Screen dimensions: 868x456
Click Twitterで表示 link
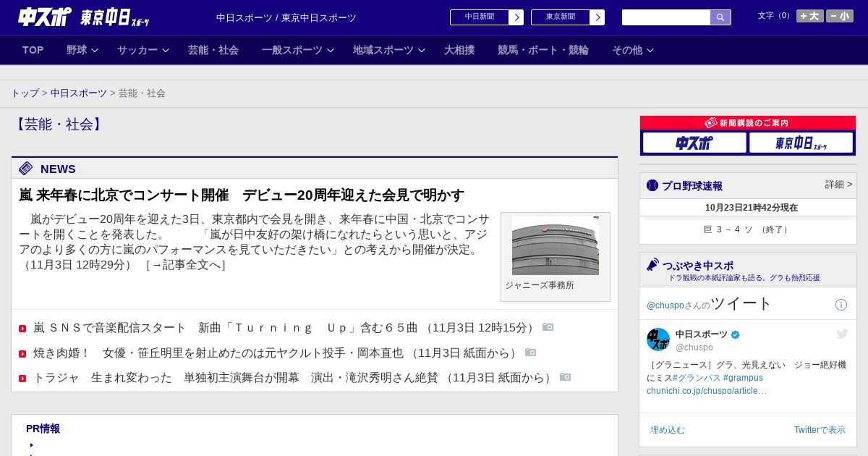pyautogui.click(x=820, y=430)
